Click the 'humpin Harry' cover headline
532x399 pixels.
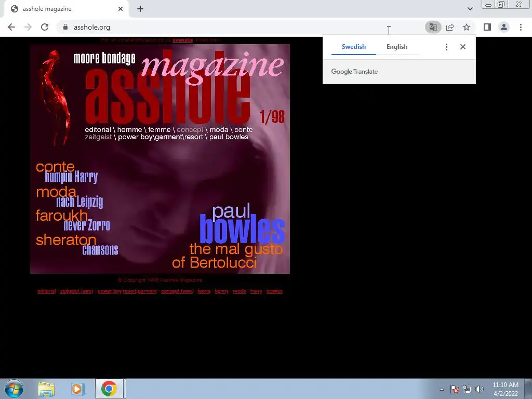71,177
